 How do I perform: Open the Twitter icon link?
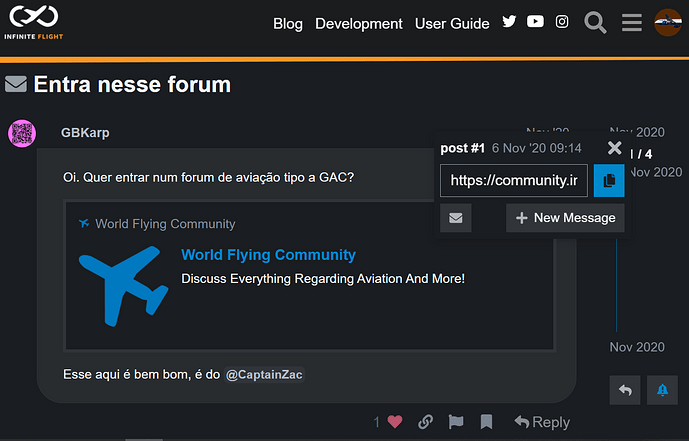pos(509,21)
